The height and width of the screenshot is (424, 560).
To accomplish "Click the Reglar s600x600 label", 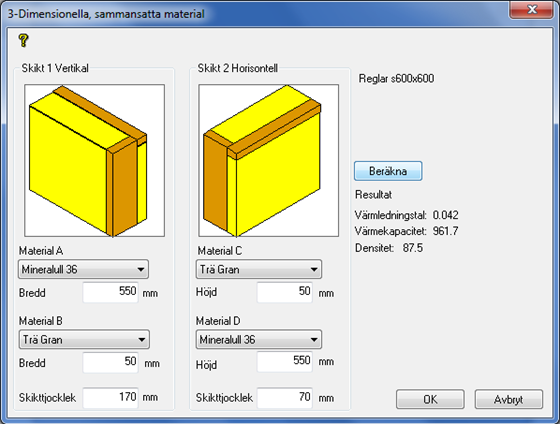I will point(396,79).
